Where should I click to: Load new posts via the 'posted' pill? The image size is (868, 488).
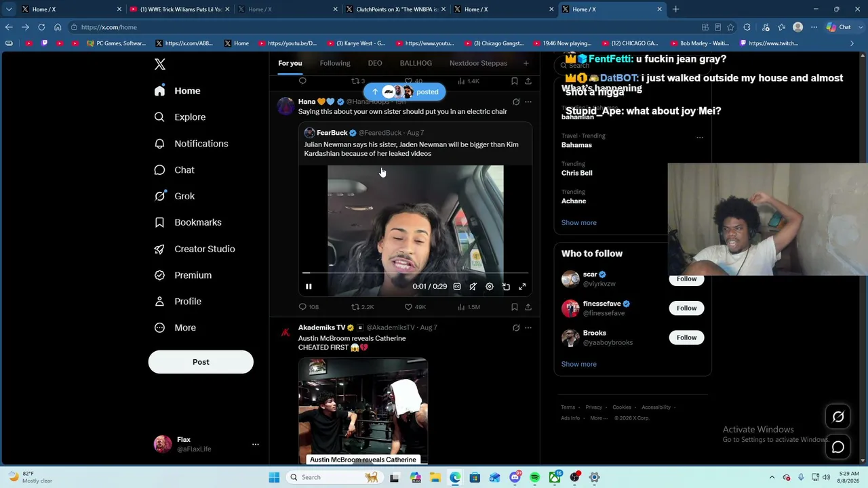coord(404,92)
